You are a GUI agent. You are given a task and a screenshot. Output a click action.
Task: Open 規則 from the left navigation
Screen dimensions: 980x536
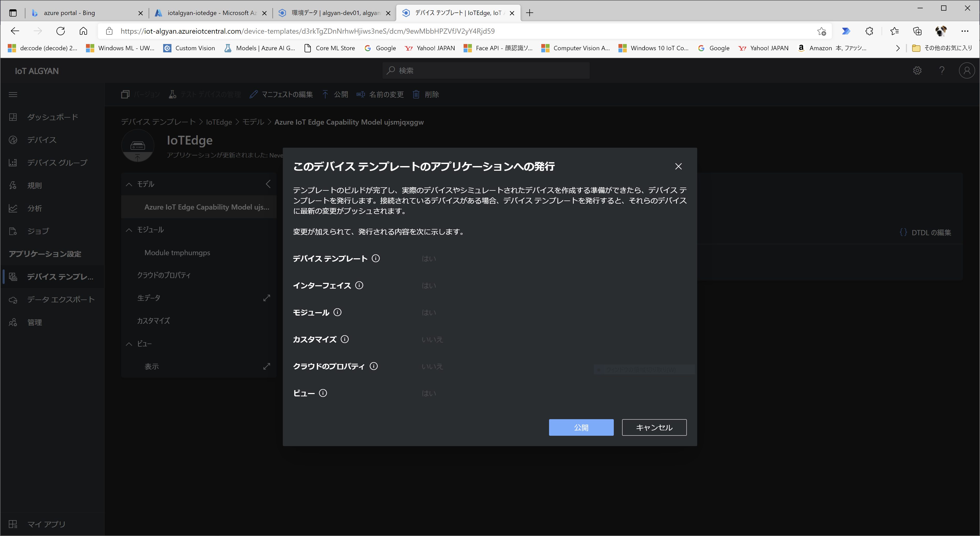(x=34, y=185)
